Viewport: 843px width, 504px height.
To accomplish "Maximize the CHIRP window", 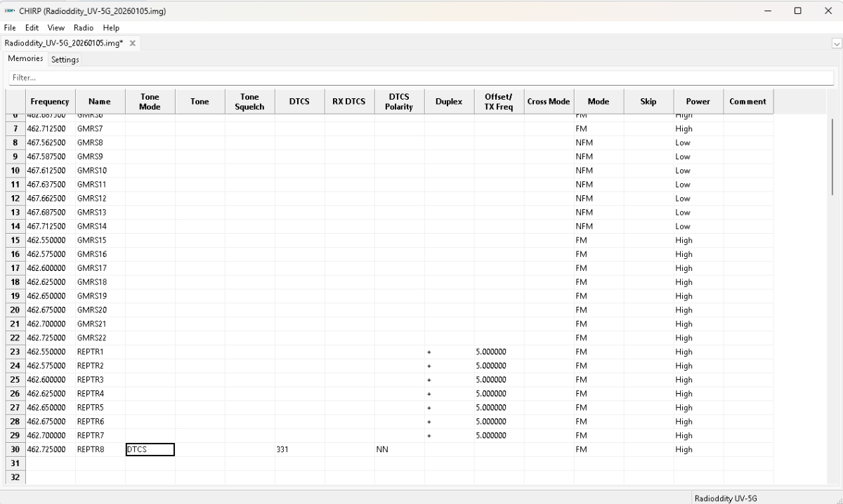I will click(x=797, y=11).
